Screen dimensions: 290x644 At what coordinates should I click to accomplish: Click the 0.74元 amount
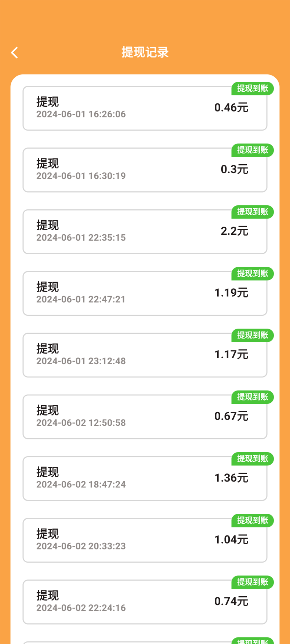pos(231,601)
